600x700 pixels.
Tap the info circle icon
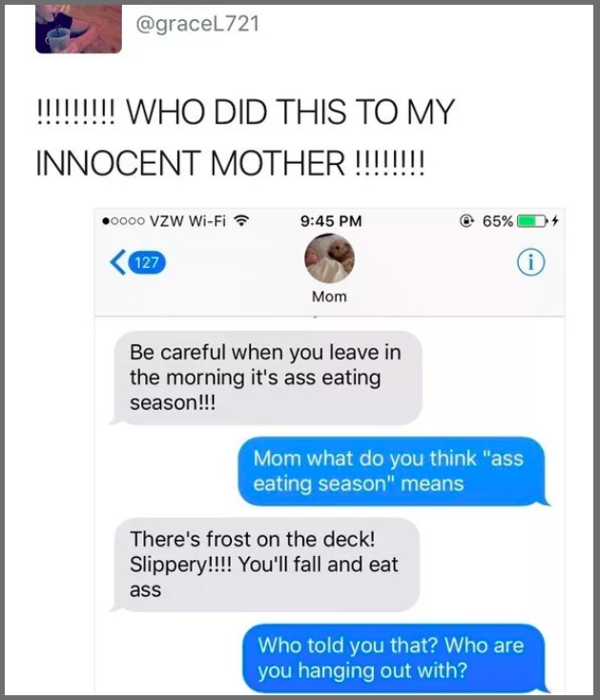pyautogui.click(x=530, y=262)
